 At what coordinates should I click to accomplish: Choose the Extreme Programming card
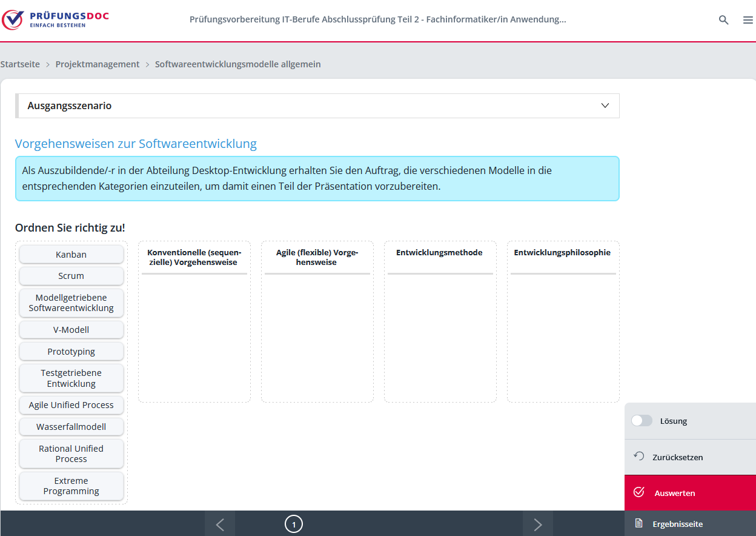71,486
